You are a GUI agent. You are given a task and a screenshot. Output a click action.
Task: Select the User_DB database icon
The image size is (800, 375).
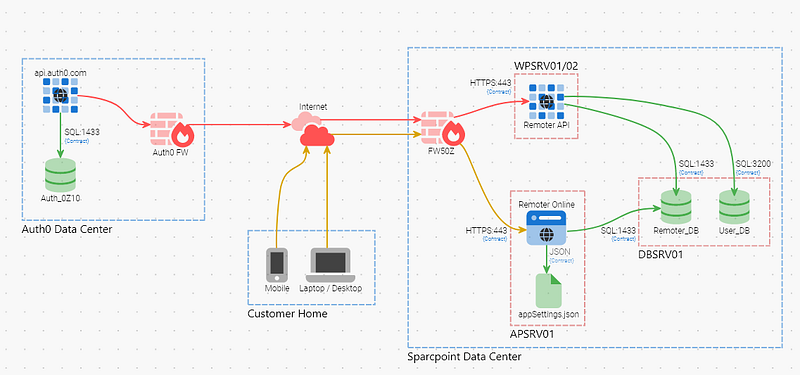[x=734, y=208]
